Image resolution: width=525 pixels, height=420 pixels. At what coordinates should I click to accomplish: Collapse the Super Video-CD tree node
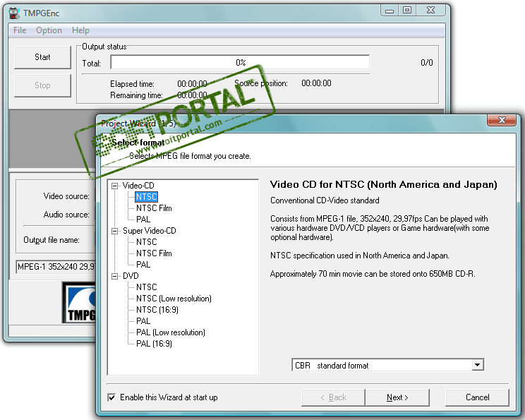click(x=115, y=231)
